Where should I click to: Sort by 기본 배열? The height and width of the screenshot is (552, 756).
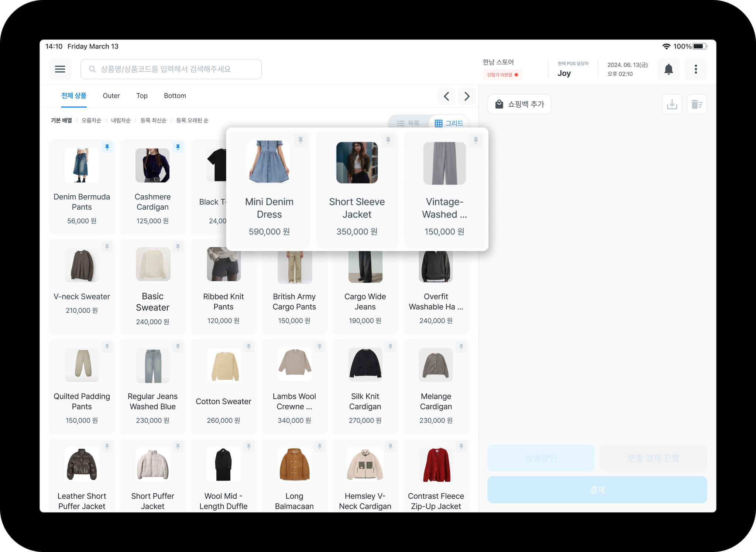coord(61,120)
